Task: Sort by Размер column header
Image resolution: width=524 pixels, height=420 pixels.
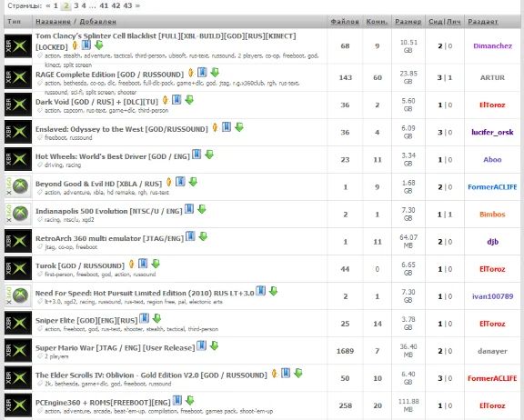Action: [408, 22]
